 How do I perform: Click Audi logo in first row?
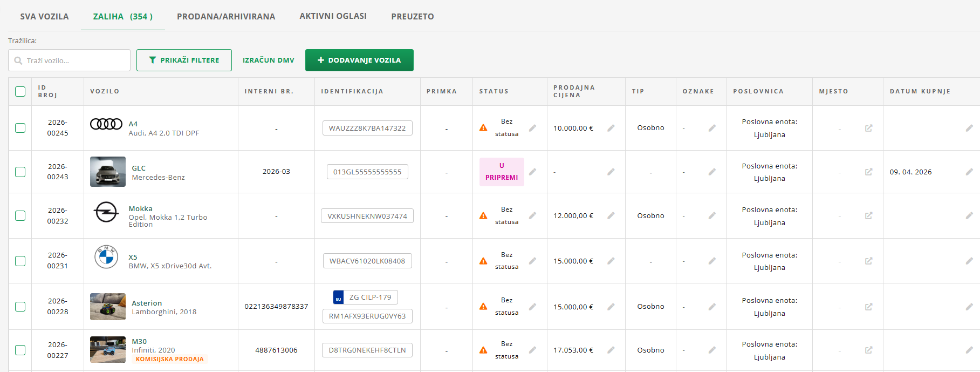[106, 124]
